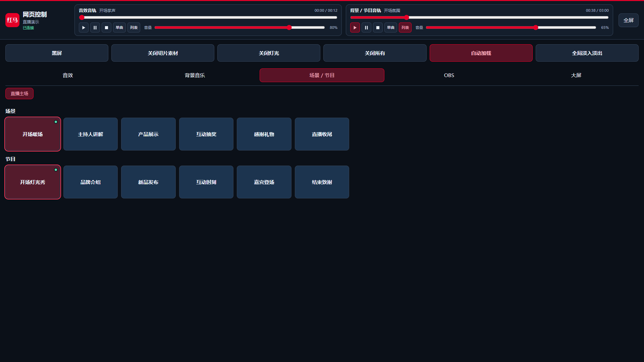Switch to the OBS tab
644x362 pixels.
click(x=449, y=75)
